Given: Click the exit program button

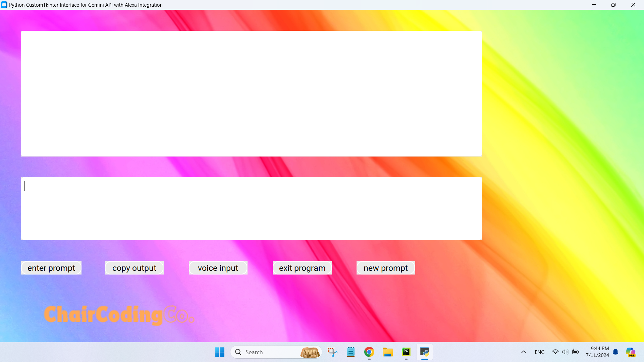Looking at the screenshot, I should coord(302,268).
